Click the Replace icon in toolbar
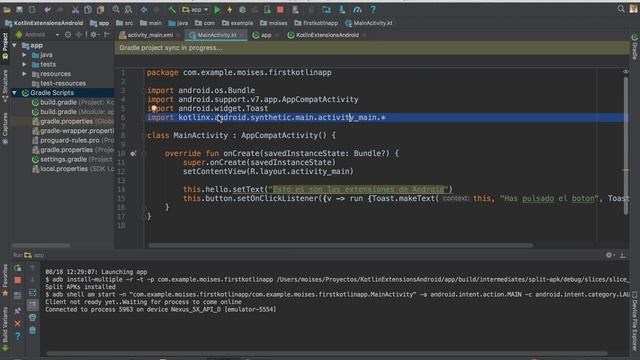Image resolution: width=640 pixels, height=360 pixels. [128, 9]
